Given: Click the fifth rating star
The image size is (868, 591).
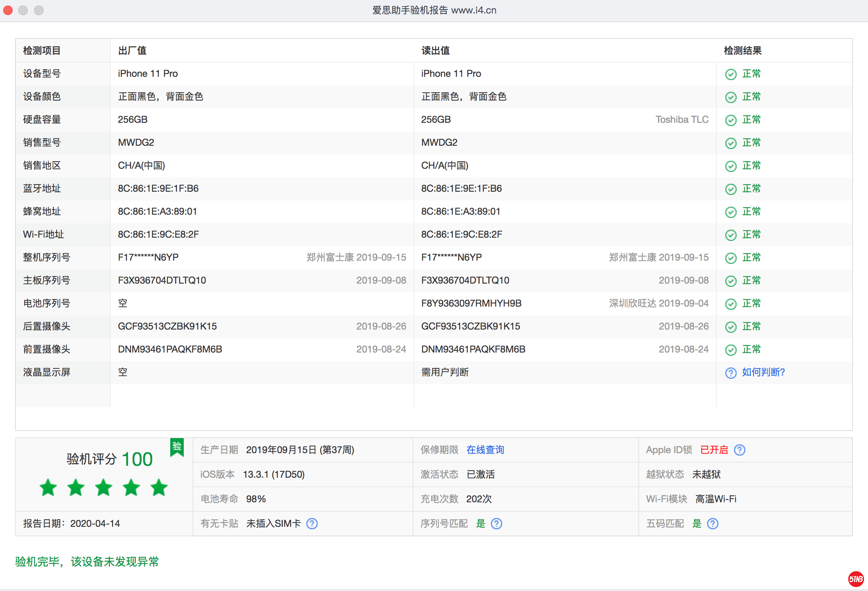Looking at the screenshot, I should 158,488.
